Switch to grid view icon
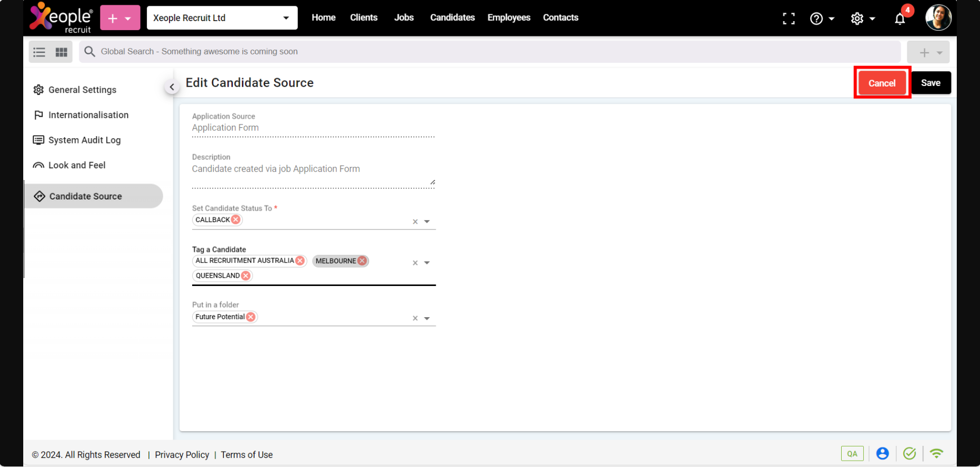Image resolution: width=980 pixels, height=467 pixels. tap(62, 52)
